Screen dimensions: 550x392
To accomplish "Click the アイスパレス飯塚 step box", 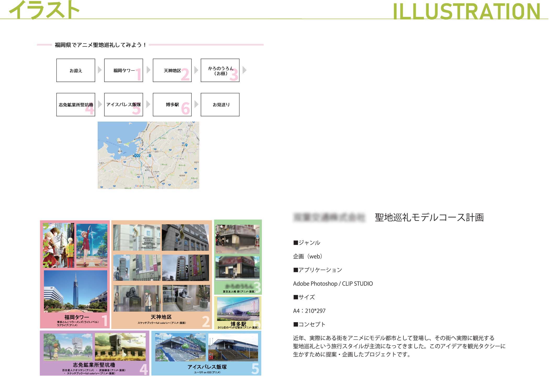I will tap(124, 105).
